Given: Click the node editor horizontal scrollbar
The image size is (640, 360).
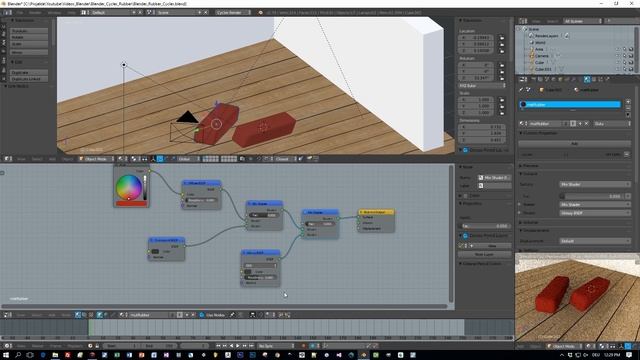Looking at the screenshot, I should click(x=224, y=306).
